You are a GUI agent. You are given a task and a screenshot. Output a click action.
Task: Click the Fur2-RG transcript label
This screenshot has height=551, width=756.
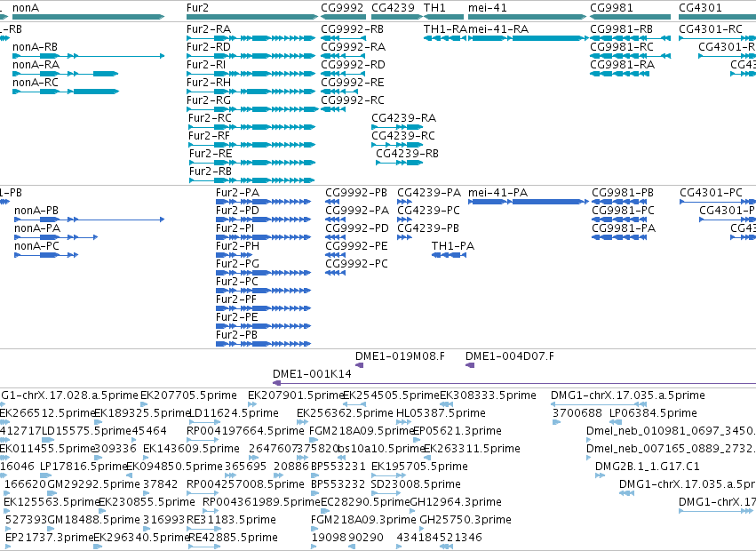209,100
